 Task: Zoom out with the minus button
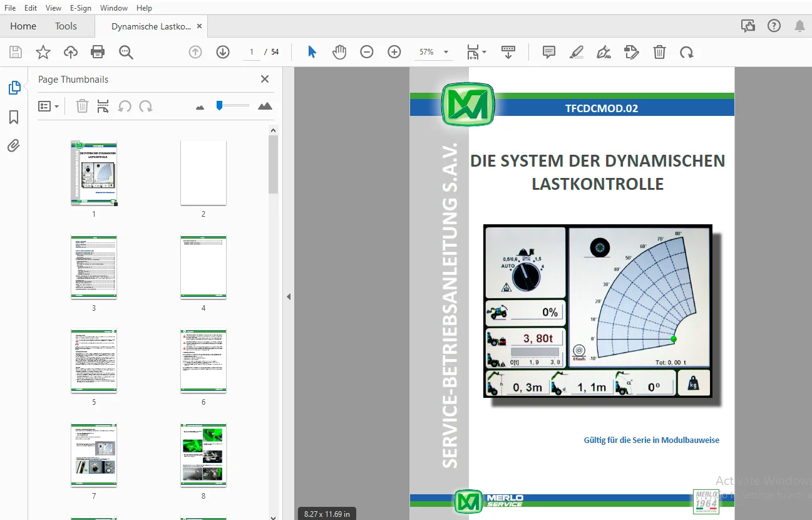[x=367, y=52]
